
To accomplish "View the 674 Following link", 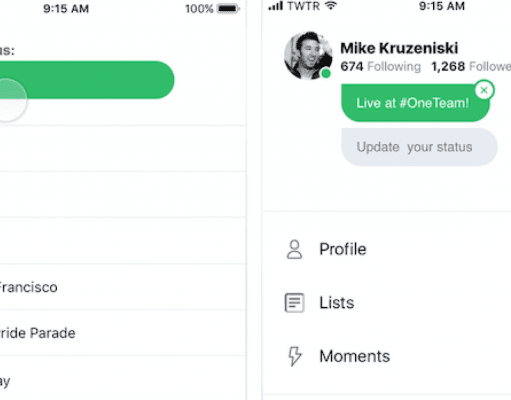I will (x=380, y=67).
